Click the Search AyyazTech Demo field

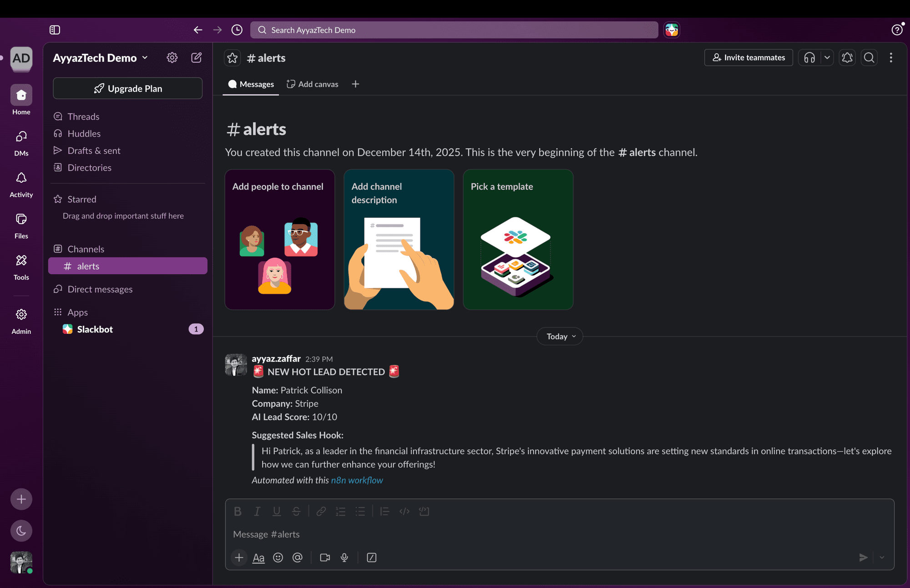click(x=454, y=30)
